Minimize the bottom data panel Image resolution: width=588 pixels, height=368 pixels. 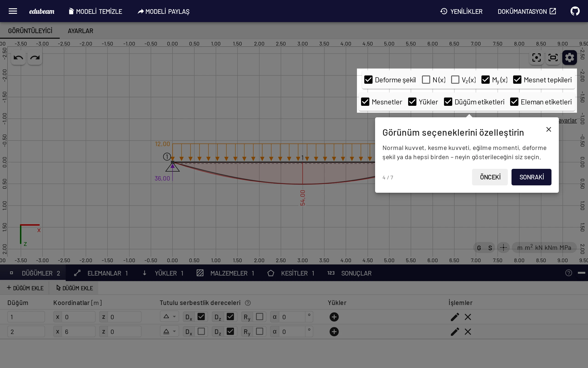point(581,273)
